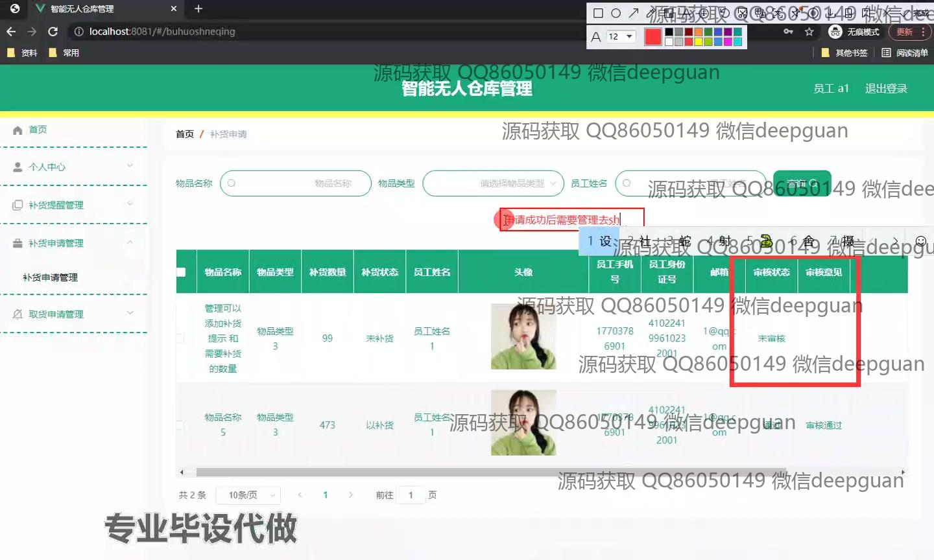Select the ellipse annotation tool
Viewport: 934px width, 560px height.
616,13
